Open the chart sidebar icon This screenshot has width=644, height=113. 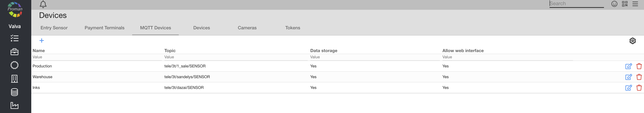point(14,106)
